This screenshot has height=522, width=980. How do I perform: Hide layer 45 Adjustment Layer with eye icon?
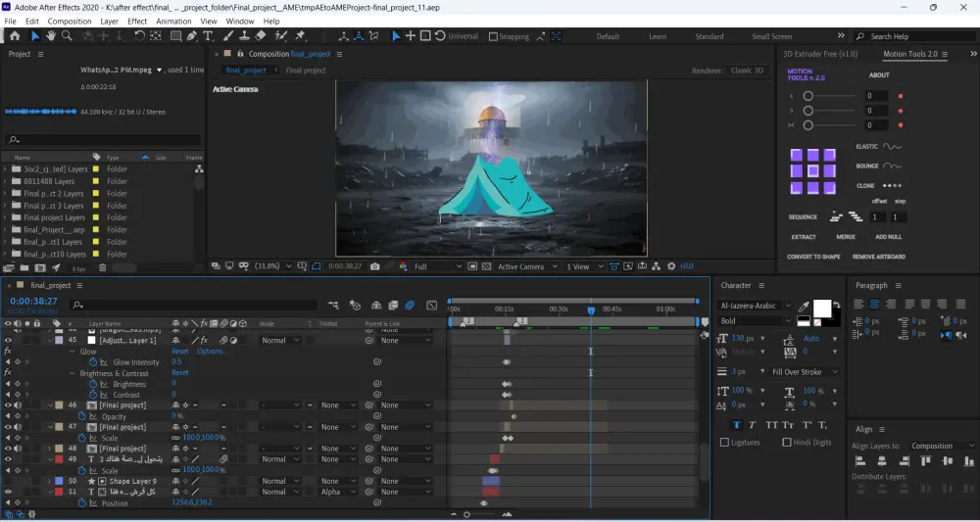8,340
